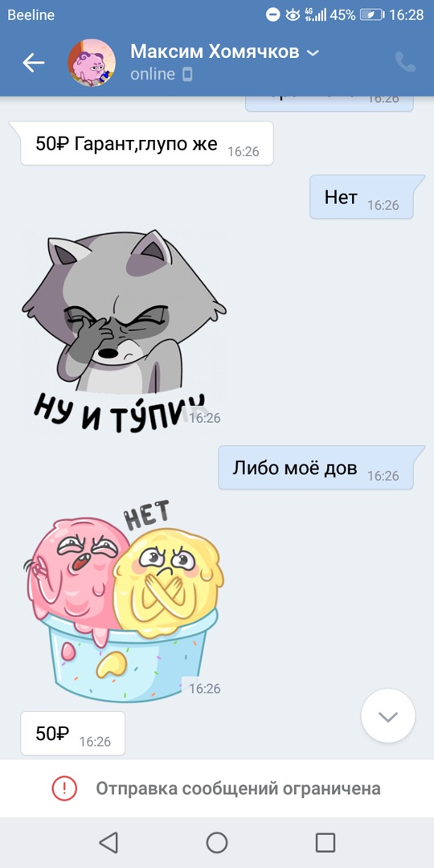
Task: Tap the do-not-disturb icon in status bar
Action: click(x=273, y=15)
